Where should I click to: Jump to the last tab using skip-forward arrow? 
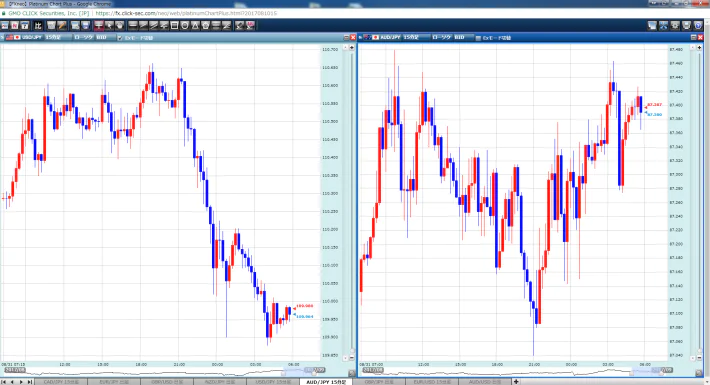point(29,382)
